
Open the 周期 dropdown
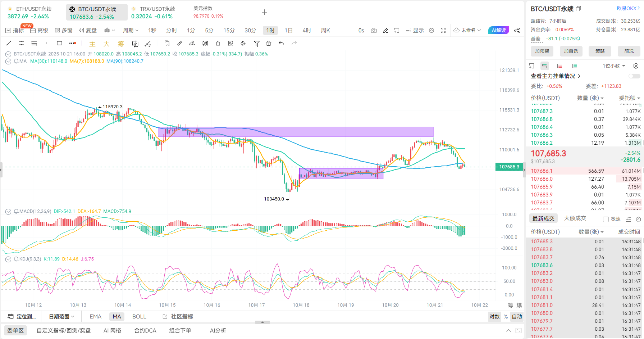[131, 31]
